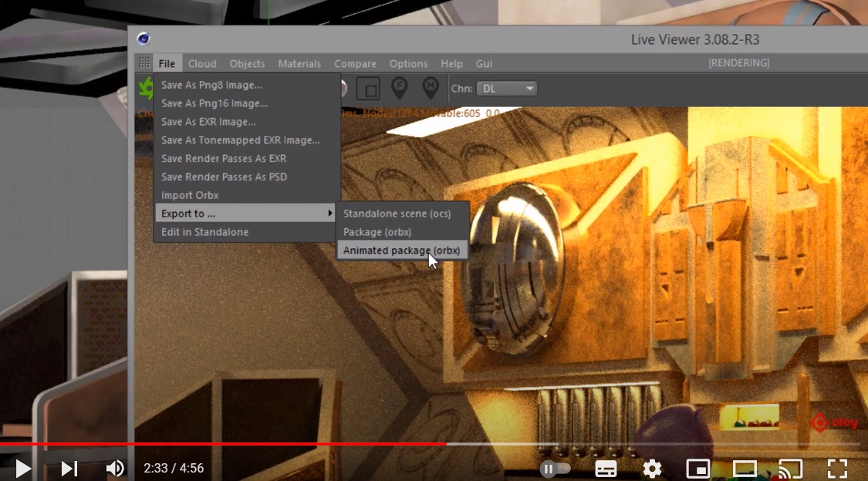Viewport: 868px width, 481px height.
Task: Choose Package (orbx) export
Action: pyautogui.click(x=403, y=232)
